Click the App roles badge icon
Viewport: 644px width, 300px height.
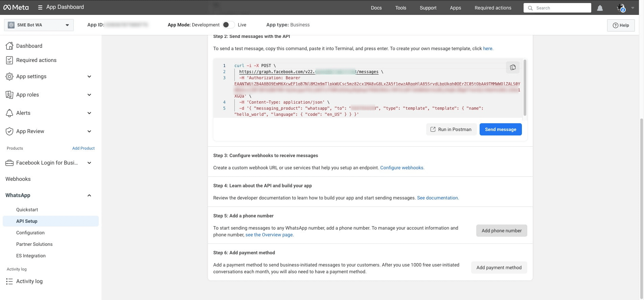click(9, 95)
